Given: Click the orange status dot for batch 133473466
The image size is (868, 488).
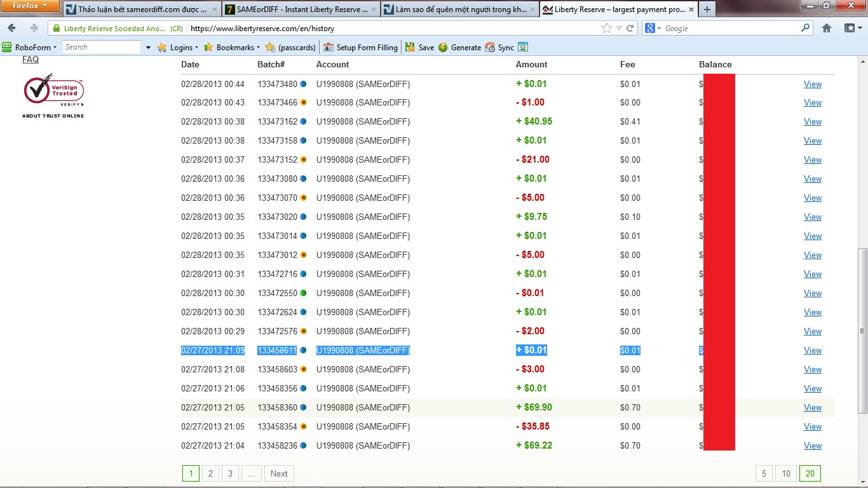Looking at the screenshot, I should point(303,102).
